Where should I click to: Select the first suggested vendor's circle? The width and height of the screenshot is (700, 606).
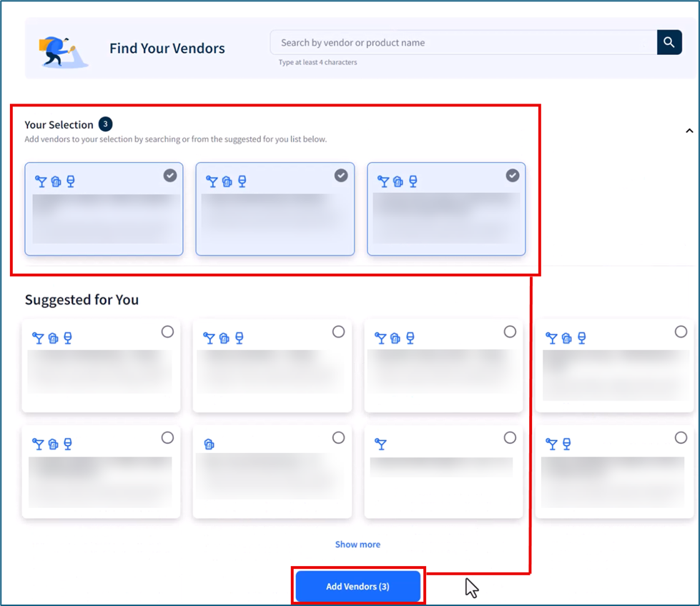[167, 332]
